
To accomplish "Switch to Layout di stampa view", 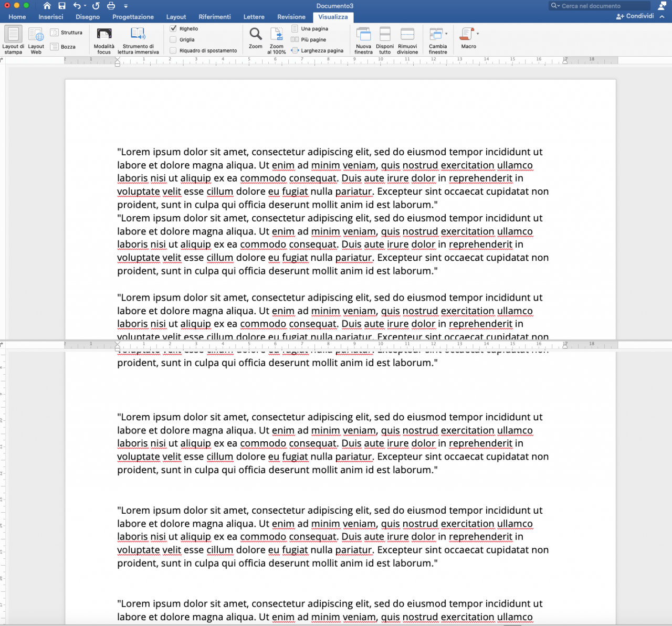I will point(13,40).
